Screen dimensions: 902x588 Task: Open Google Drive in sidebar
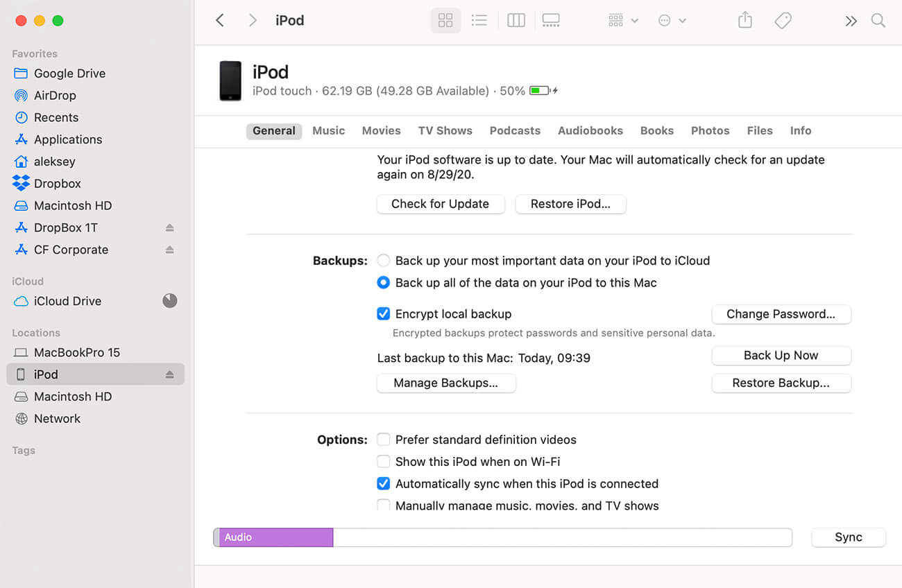tap(69, 73)
